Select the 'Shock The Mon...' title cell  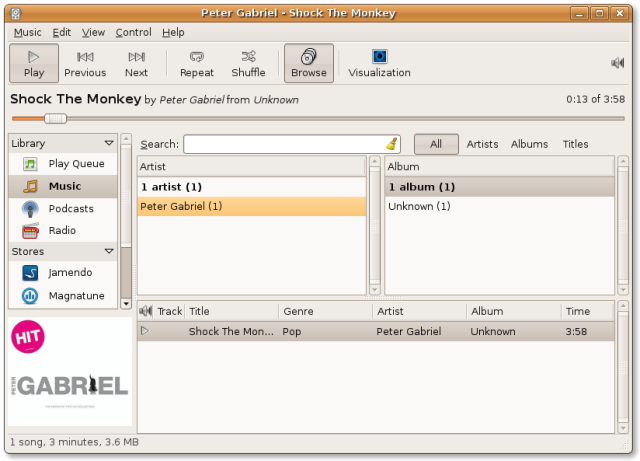(x=231, y=332)
